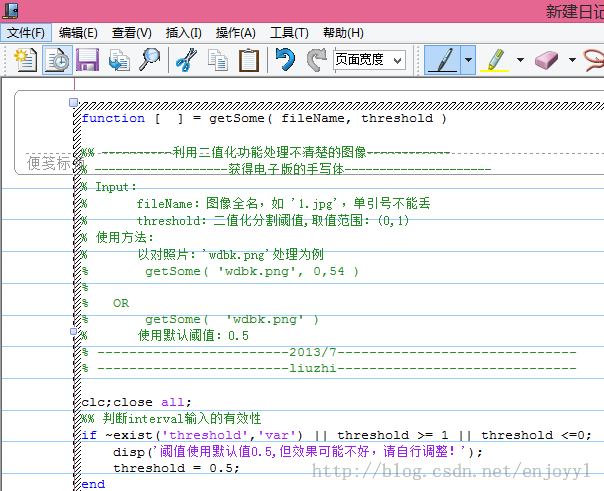
Task: Create a new note with toolbar icon
Action: coord(25,60)
